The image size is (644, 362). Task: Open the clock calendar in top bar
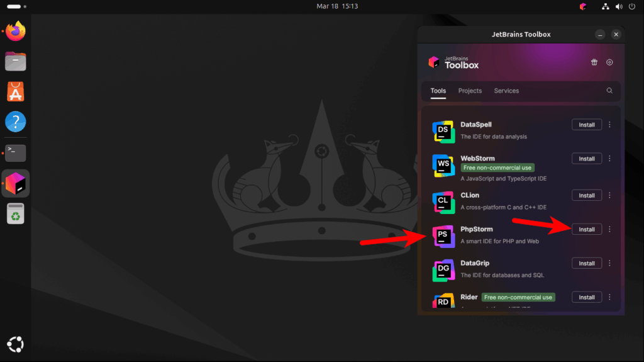click(x=337, y=6)
